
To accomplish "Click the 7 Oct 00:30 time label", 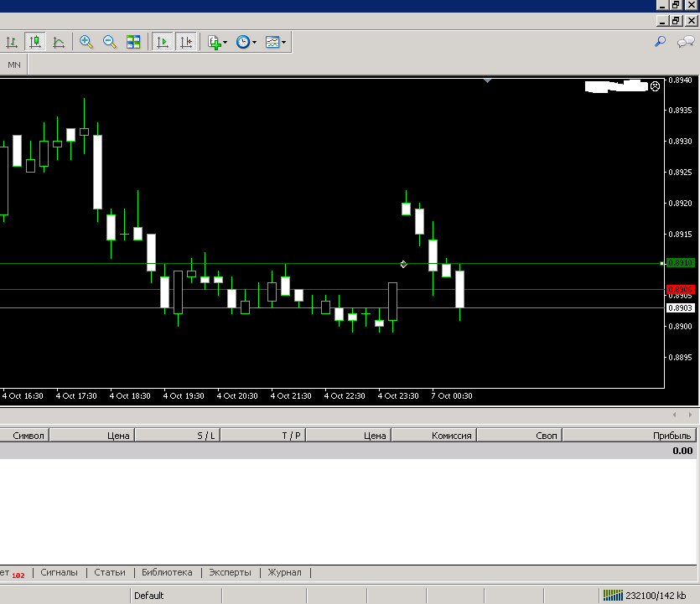I will click(x=452, y=396).
